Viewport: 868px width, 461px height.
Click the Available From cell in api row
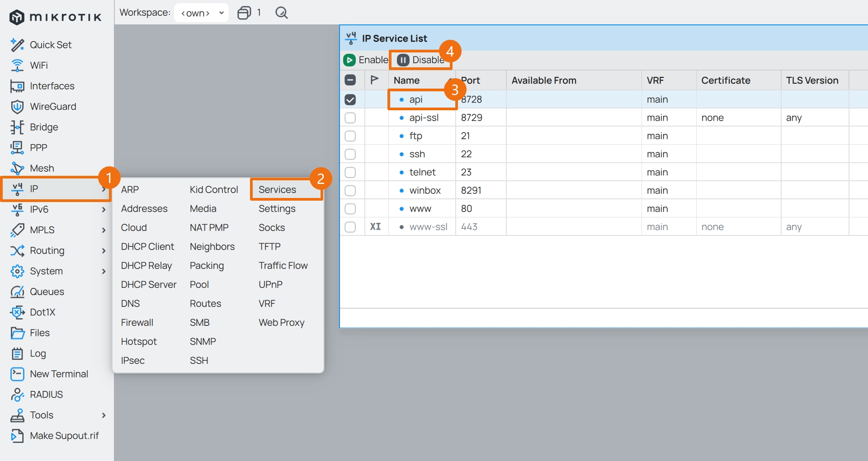tap(574, 99)
